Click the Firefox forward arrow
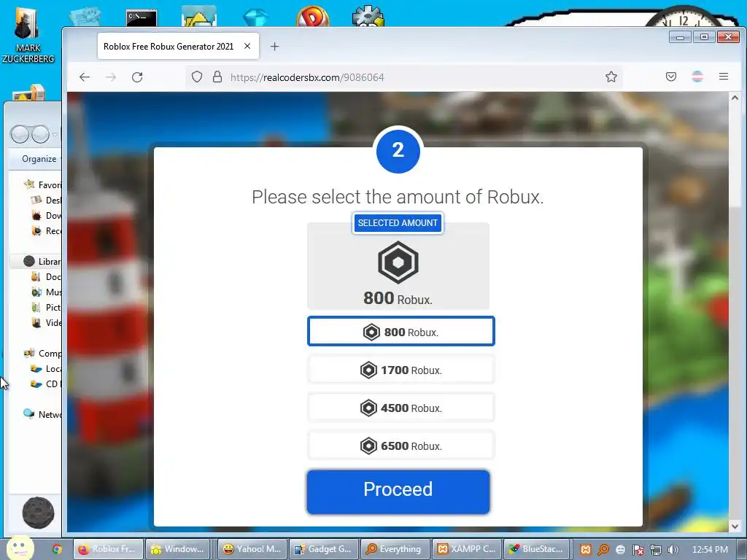Viewport: 747px width, 560px height. (111, 77)
